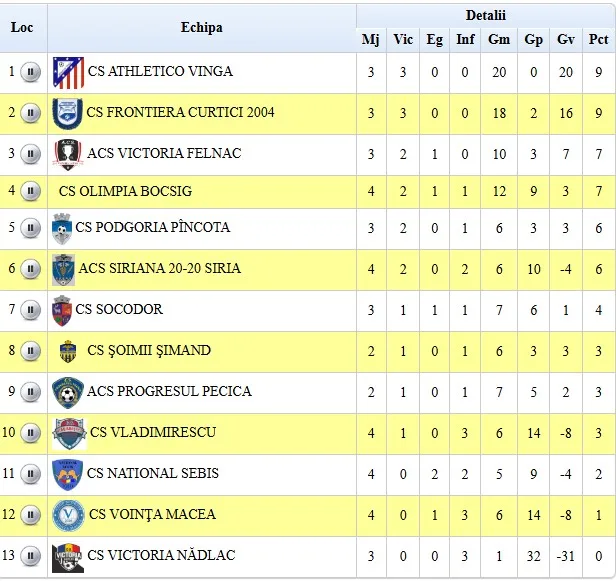This screenshot has height=581, width=616.
Task: Click the CS Victoria Nădlac logo
Action: (x=68, y=556)
